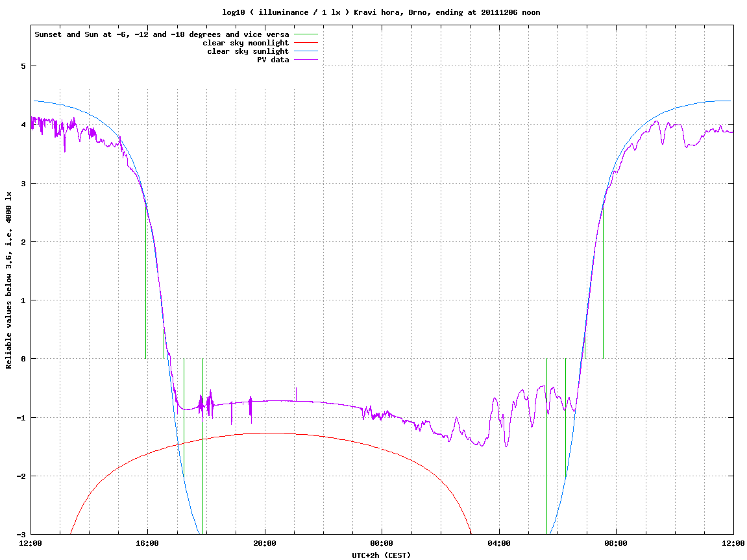Viewport: 747px width, 560px height.
Task: Click the green legend line sample
Action: point(306,34)
